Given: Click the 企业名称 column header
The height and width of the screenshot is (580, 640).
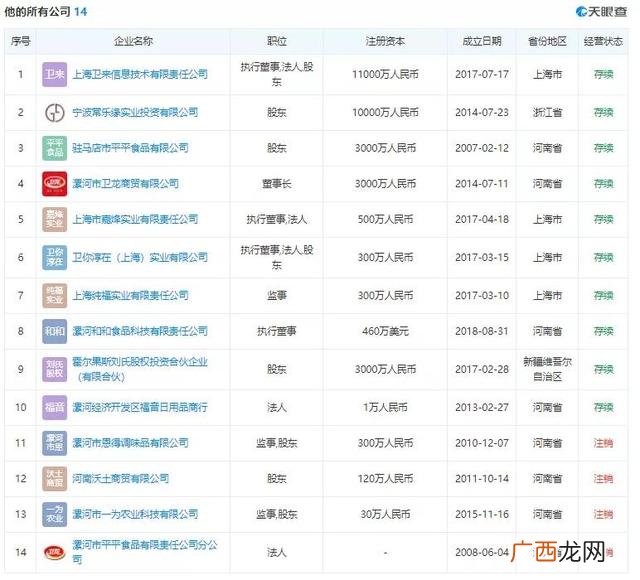Looking at the screenshot, I should (133, 41).
